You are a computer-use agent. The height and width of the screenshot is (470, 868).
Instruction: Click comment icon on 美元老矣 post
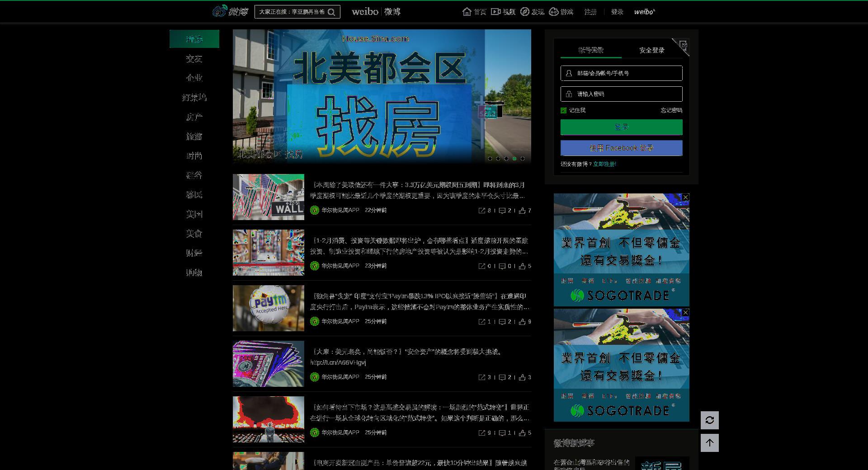(502, 377)
